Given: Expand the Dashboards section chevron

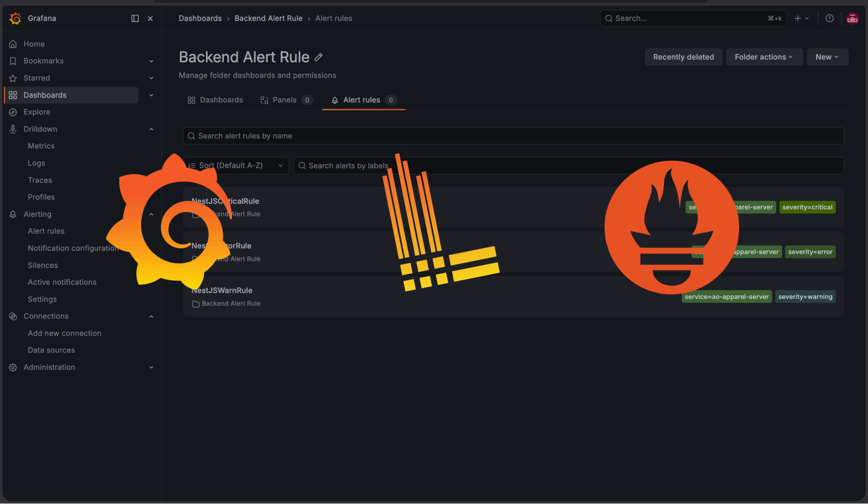Looking at the screenshot, I should [151, 95].
